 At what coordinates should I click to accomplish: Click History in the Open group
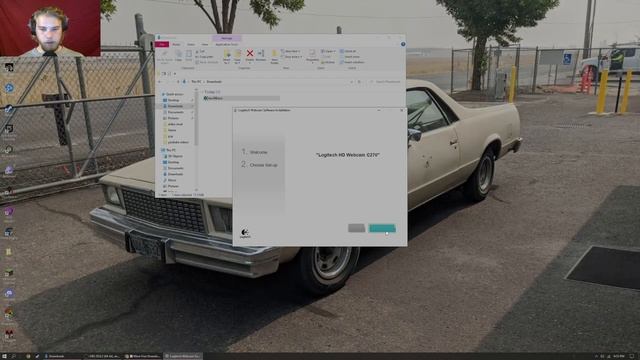click(328, 62)
